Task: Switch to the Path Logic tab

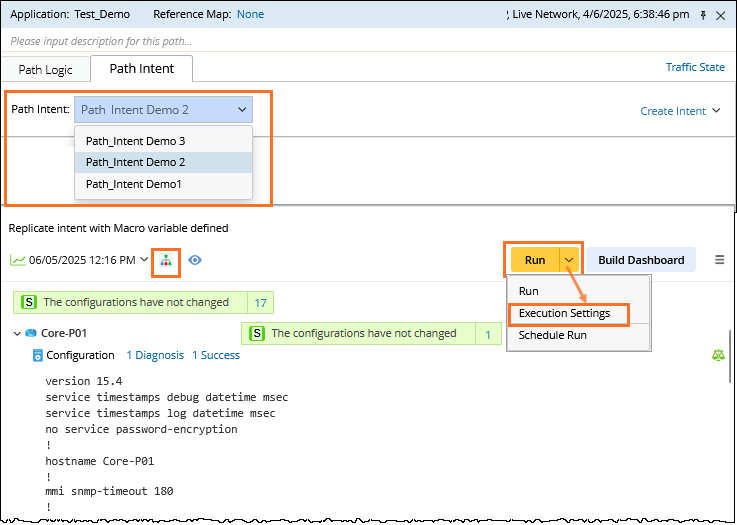Action: click(46, 70)
